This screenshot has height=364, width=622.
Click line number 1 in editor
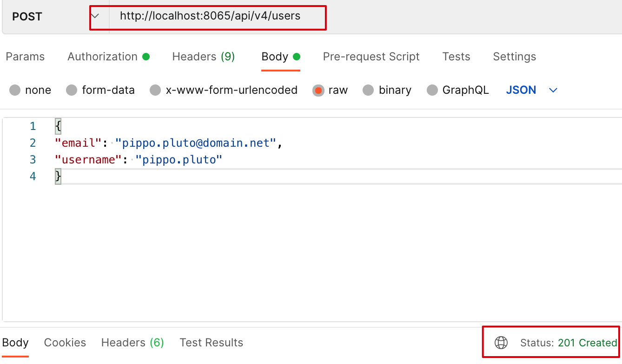click(x=33, y=126)
